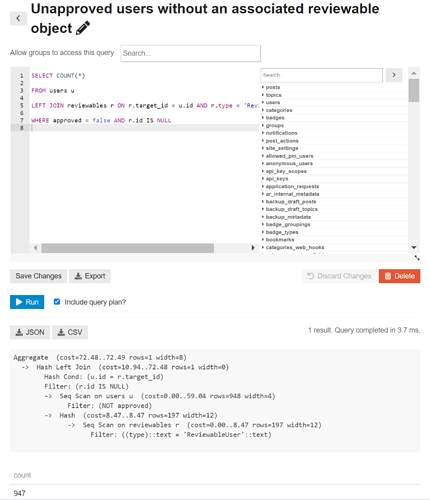
Task: Click the editor resize handle icon
Action: point(417,258)
